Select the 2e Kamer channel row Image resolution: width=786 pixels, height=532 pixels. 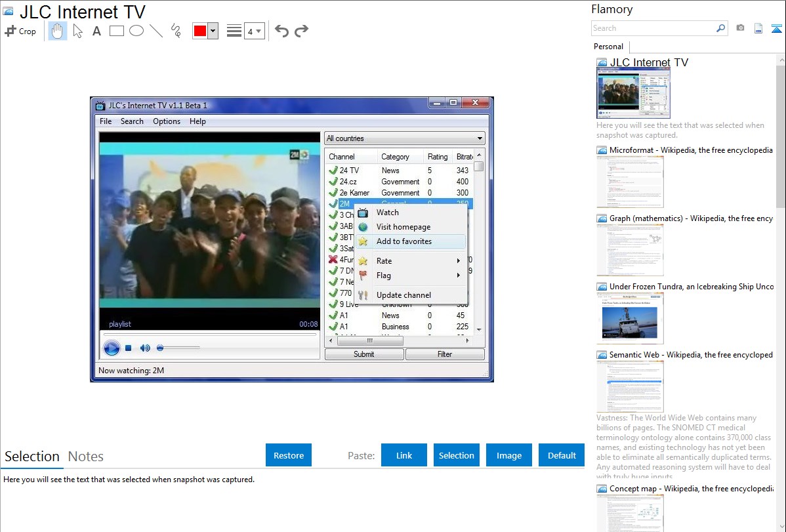400,193
